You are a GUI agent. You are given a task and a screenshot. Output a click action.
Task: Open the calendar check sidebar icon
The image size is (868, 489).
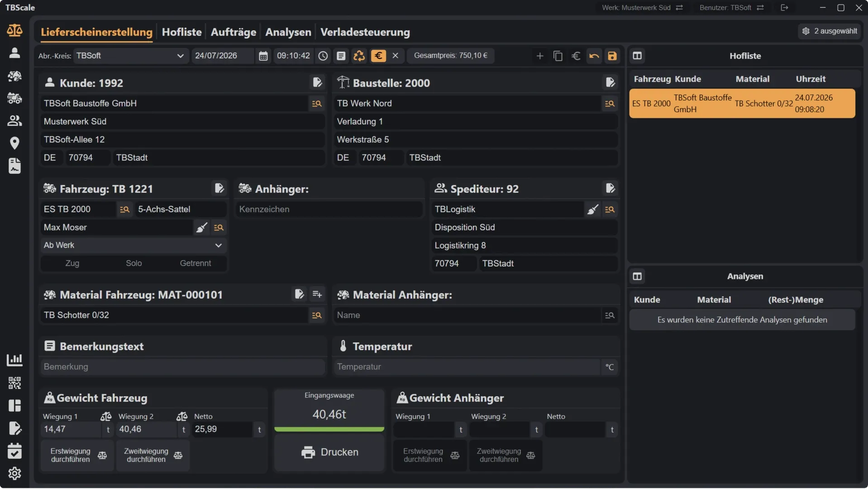[x=14, y=451]
